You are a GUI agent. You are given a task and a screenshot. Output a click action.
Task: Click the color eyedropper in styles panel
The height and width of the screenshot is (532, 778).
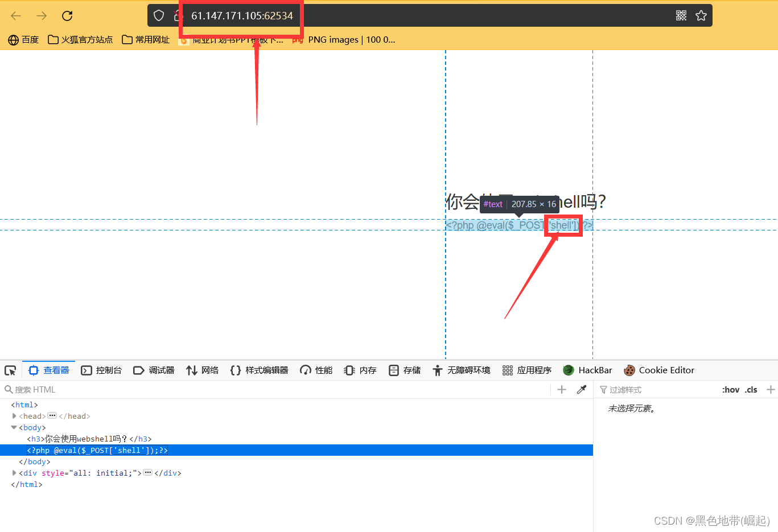[581, 389]
